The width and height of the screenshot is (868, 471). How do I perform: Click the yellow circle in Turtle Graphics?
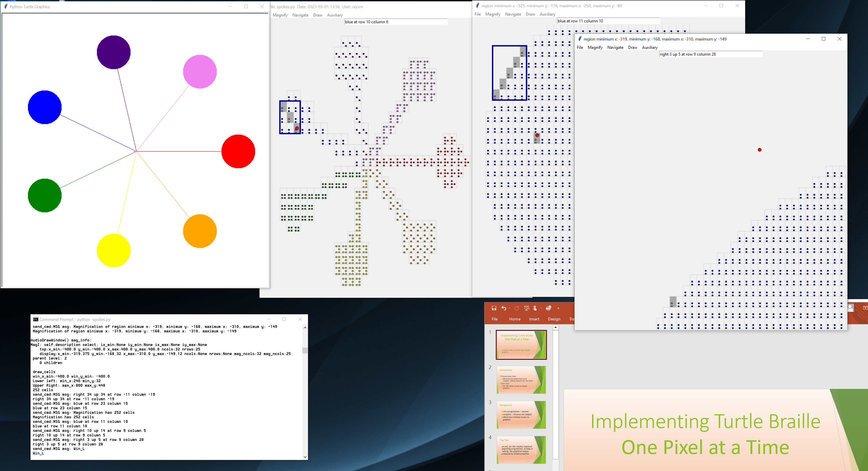coord(114,251)
